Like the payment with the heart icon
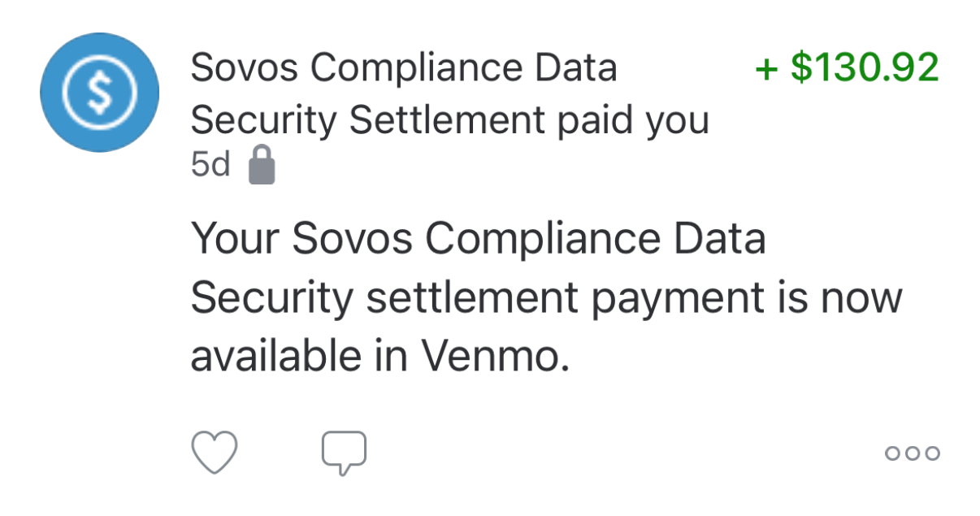 [215, 452]
